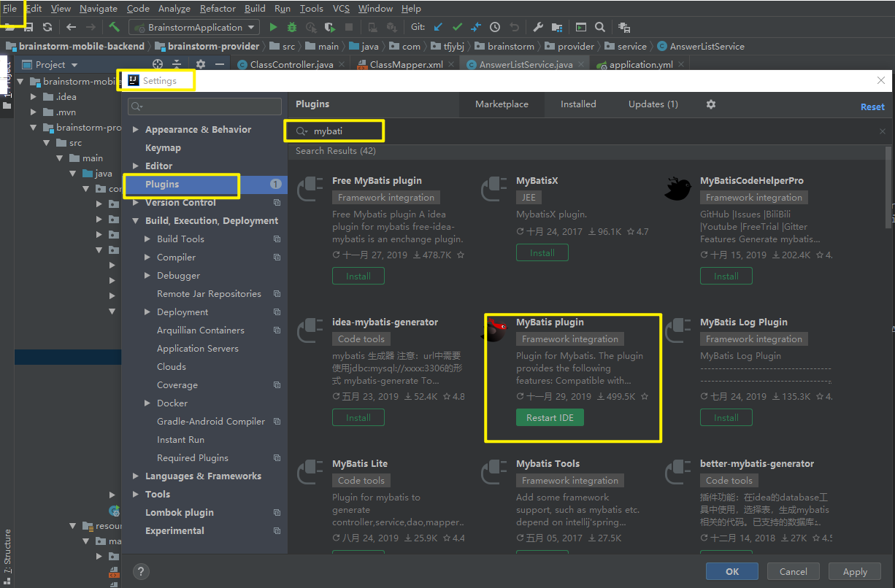Click the Git update project arrow icon

pyautogui.click(x=438, y=27)
